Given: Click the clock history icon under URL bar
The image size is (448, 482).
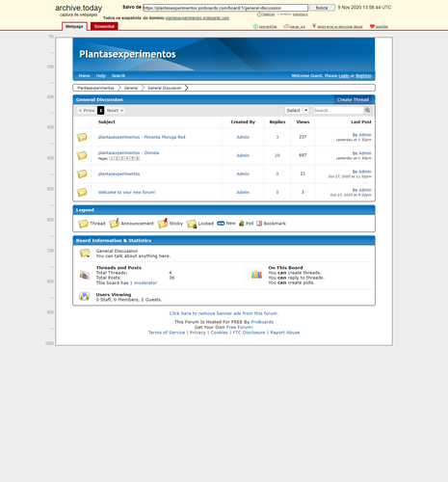Looking at the screenshot, I should tap(259, 14).
